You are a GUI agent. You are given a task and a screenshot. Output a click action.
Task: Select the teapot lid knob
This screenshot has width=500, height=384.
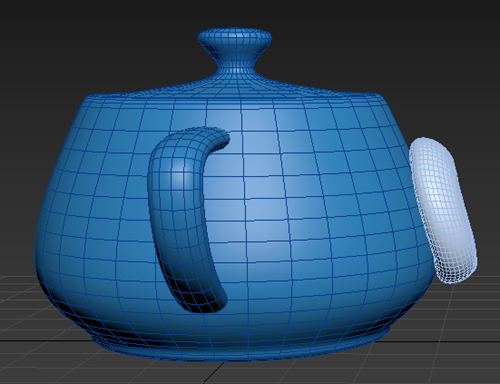coord(235,50)
